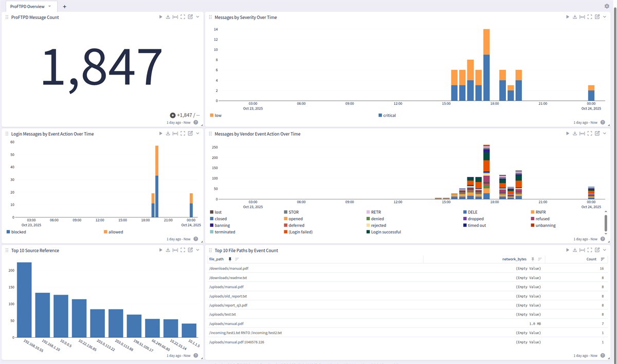Pin the file_path column
Image resolution: width=617 pixels, height=364 pixels.
(x=230, y=259)
